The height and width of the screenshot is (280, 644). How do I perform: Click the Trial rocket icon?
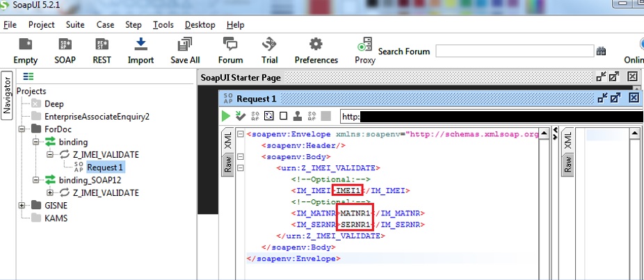(270, 45)
